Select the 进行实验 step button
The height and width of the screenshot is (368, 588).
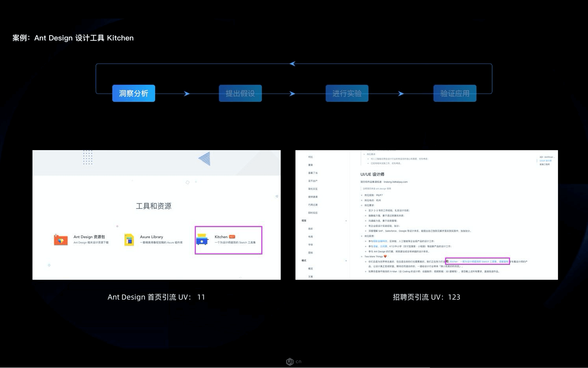347,93
